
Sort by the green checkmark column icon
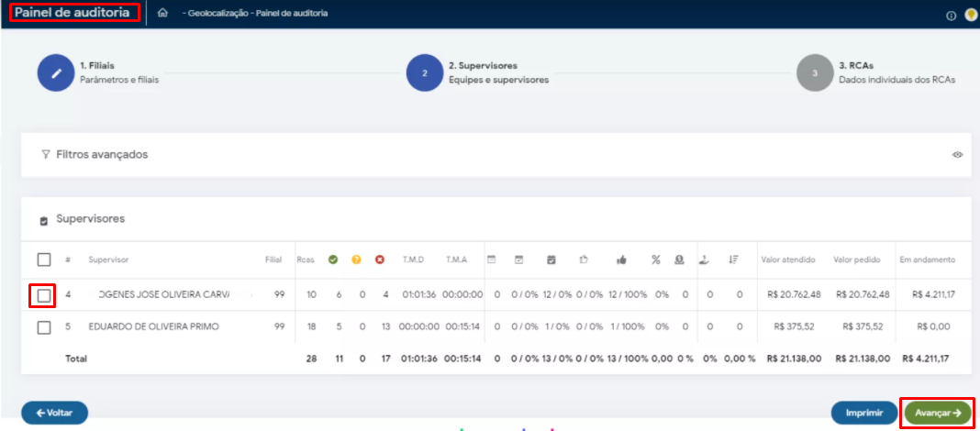click(333, 260)
